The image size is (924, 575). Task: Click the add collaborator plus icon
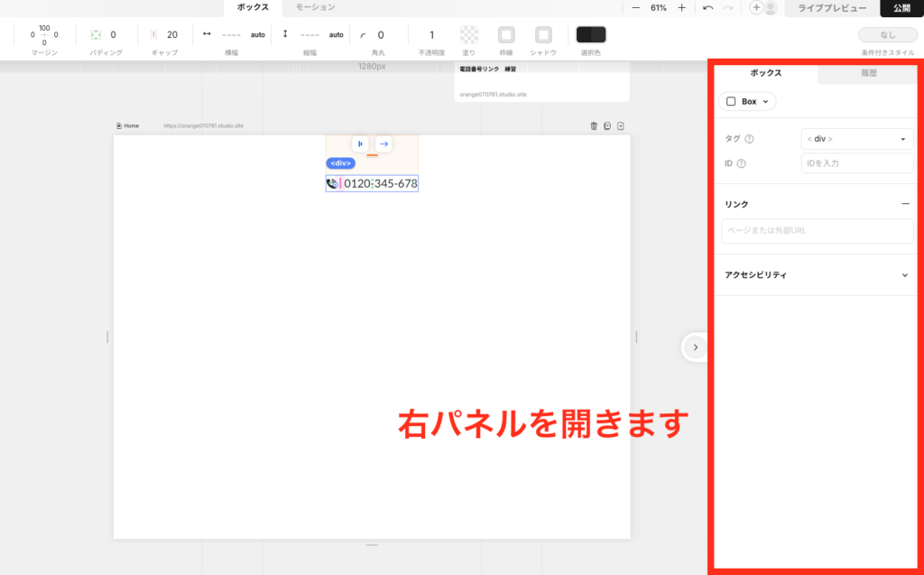(756, 8)
